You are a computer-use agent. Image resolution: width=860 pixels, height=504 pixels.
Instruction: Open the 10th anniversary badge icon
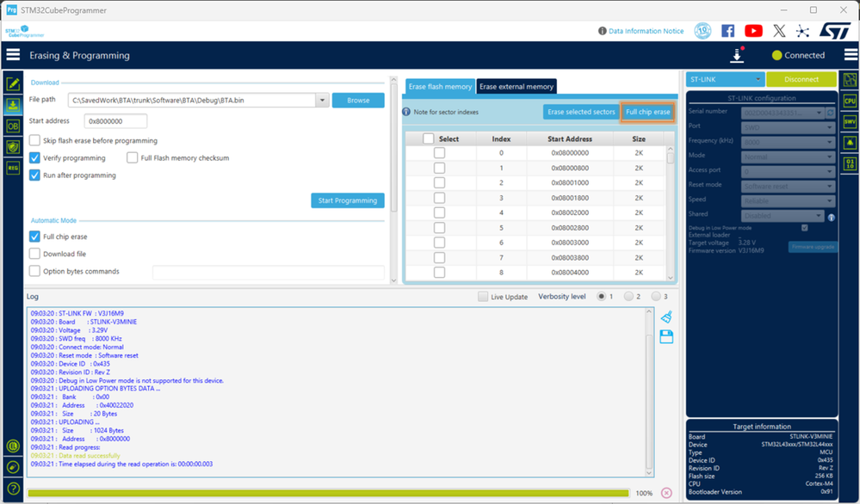pyautogui.click(x=702, y=31)
